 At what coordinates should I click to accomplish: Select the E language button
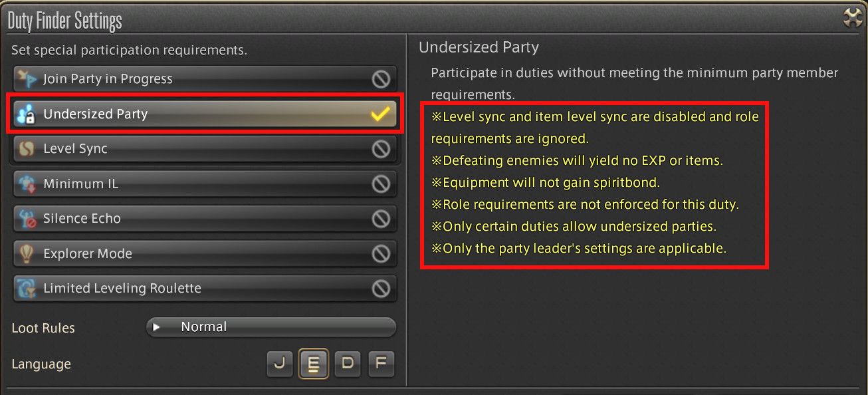[x=314, y=364]
